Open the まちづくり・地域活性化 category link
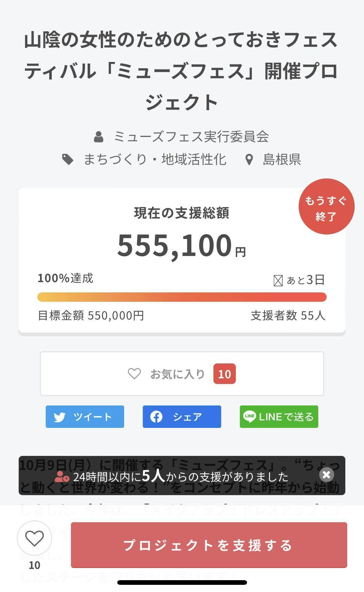This screenshot has width=364, height=592. pyautogui.click(x=155, y=160)
